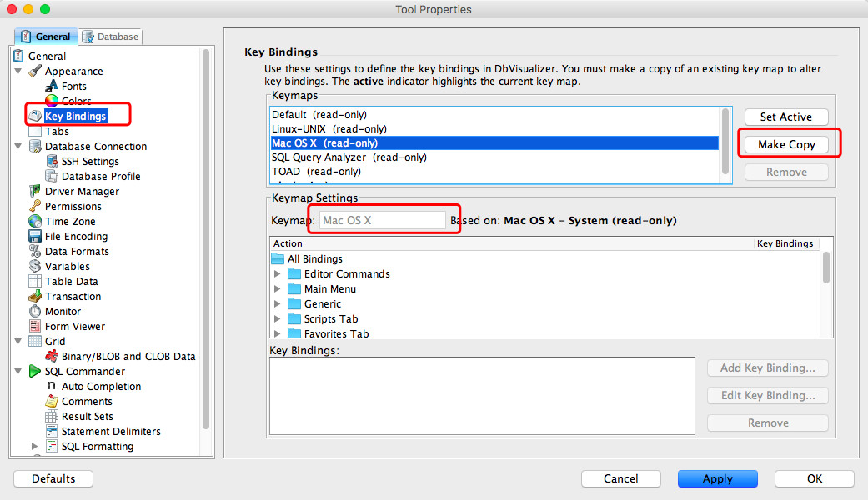This screenshot has width=868, height=500.
Task: Click the Grid table icon
Action: (x=35, y=341)
